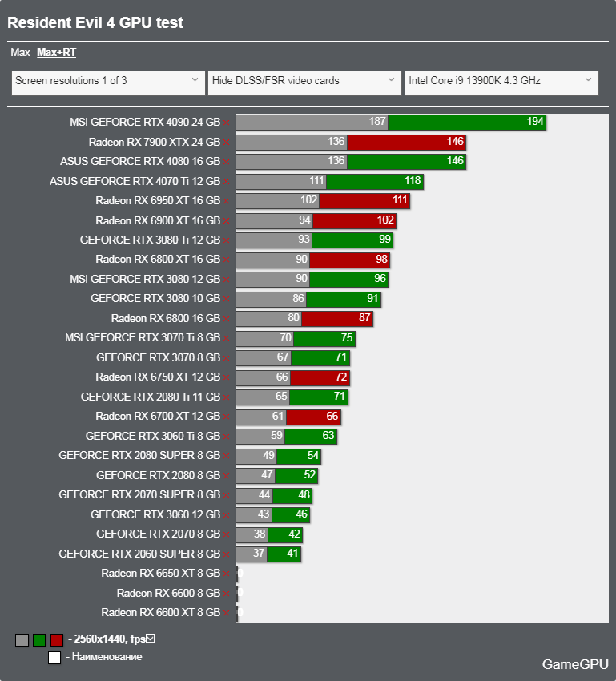Remove the Radeon RX 6800 16 GB row

[227, 319]
